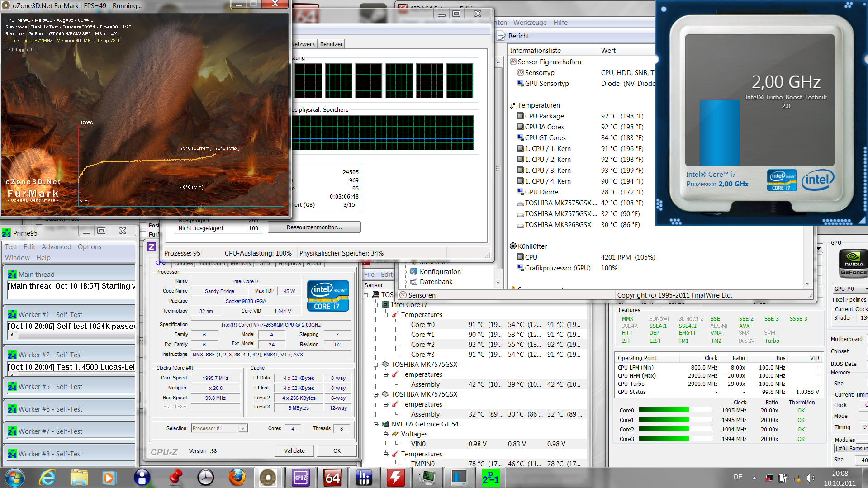Image resolution: width=868 pixels, height=488 pixels.
Task: Click the Core3 green load bar
Action: pyautogui.click(x=675, y=439)
